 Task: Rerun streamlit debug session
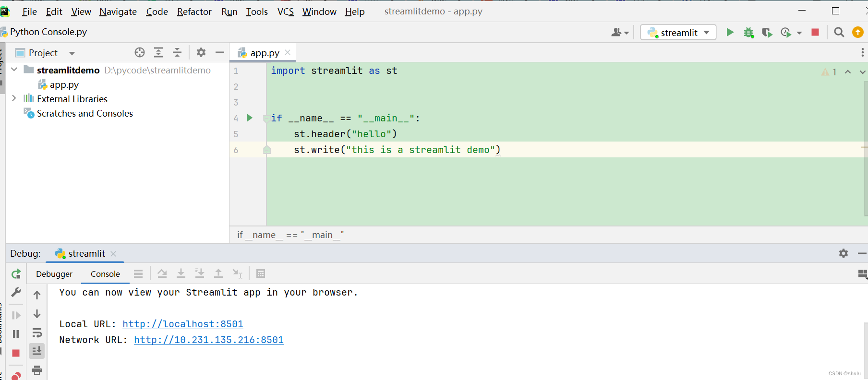coord(16,274)
